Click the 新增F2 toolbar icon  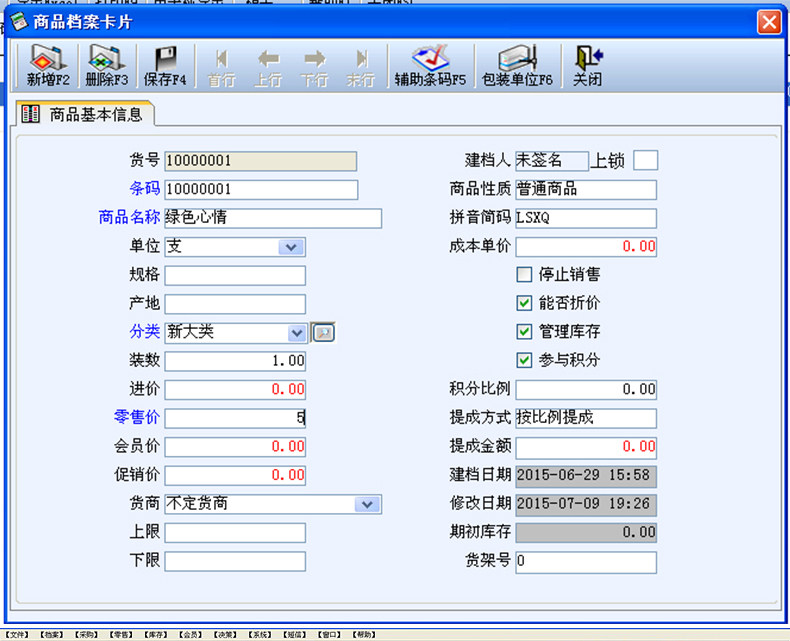(x=48, y=66)
